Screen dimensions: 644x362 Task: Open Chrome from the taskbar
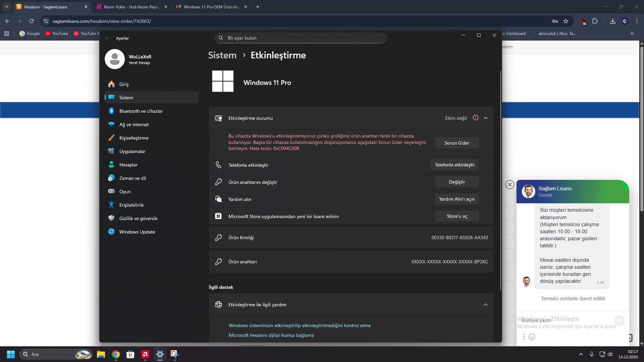pyautogui.click(x=116, y=354)
